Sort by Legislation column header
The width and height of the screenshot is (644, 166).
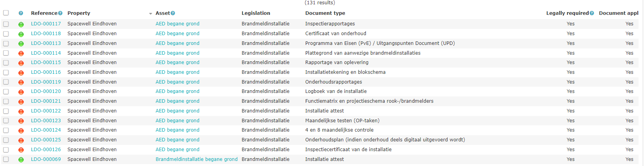256,13
